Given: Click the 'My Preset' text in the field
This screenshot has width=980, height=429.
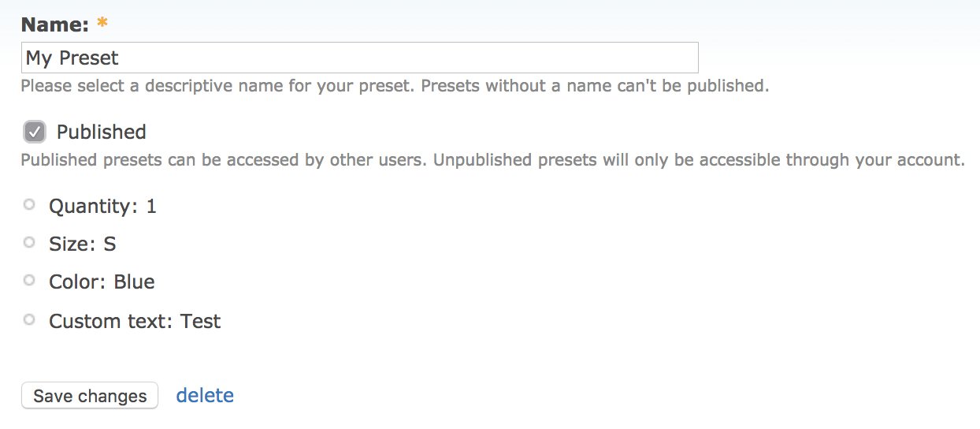Looking at the screenshot, I should pyautogui.click(x=72, y=58).
